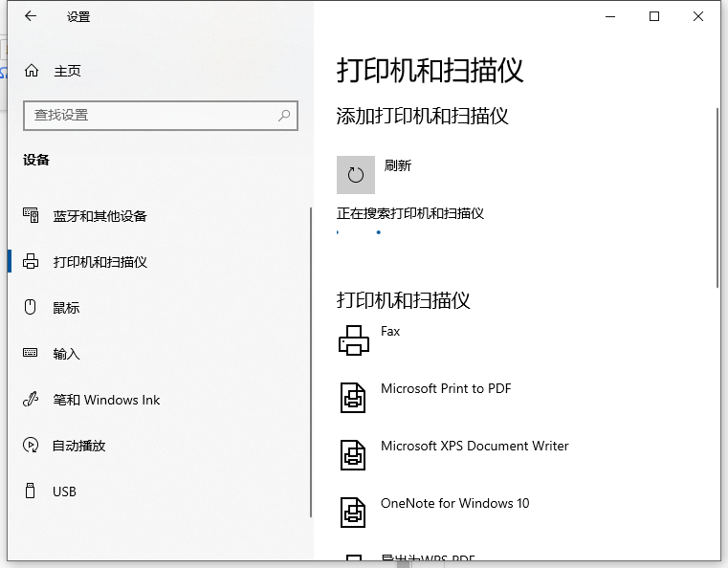Image resolution: width=728 pixels, height=568 pixels.
Task: Click the Microsoft XPS Document Writer icon
Action: (354, 454)
